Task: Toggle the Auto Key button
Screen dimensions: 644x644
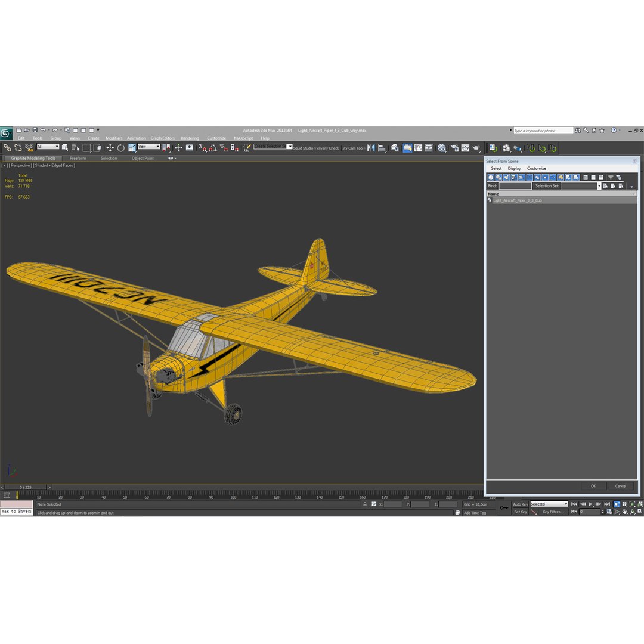Action: click(520, 504)
